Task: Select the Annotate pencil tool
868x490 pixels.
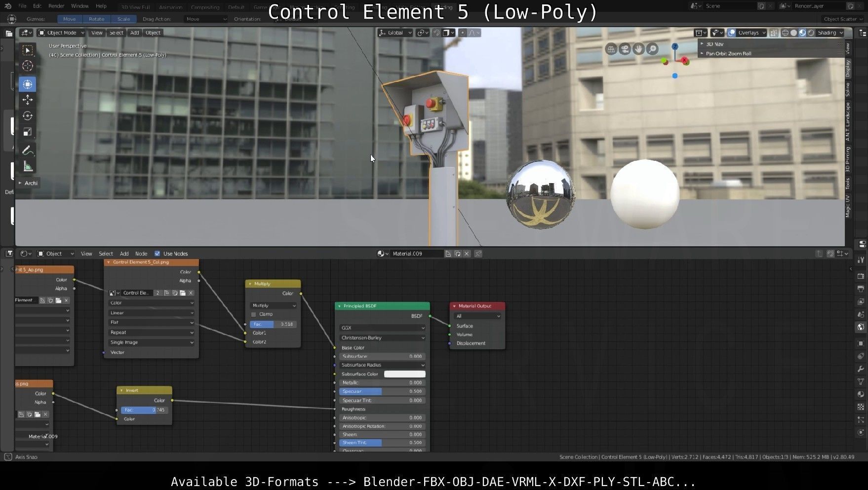Action: pos(28,150)
